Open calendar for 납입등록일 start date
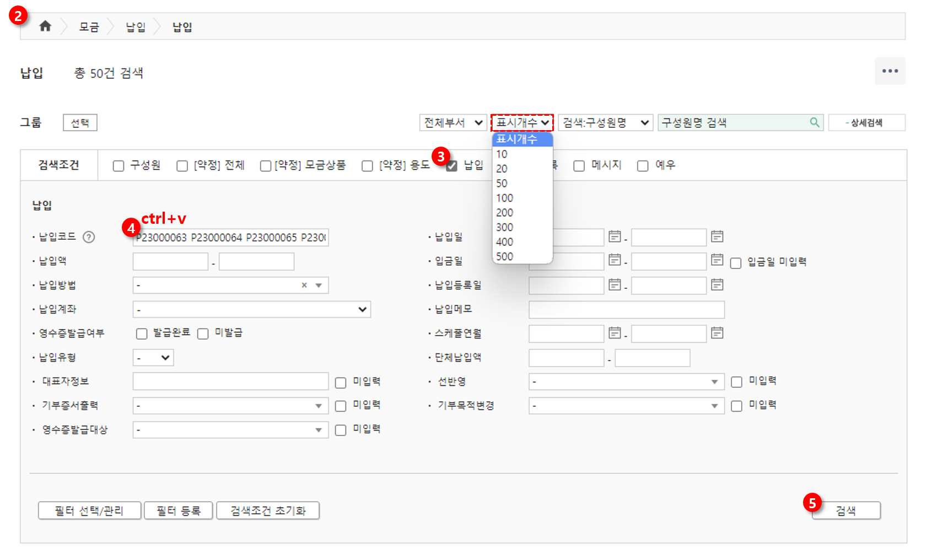 pyautogui.click(x=615, y=284)
